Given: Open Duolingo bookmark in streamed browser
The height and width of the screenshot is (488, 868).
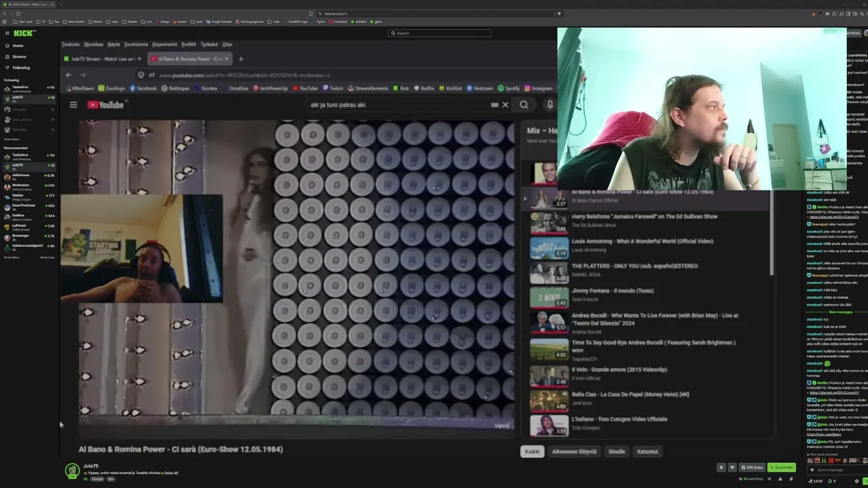Looking at the screenshot, I should pos(112,88).
